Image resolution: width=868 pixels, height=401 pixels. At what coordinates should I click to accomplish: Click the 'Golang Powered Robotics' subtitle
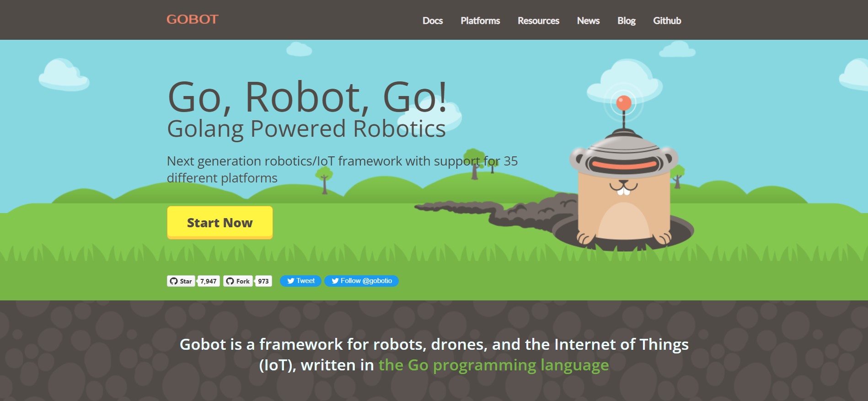[x=306, y=129]
